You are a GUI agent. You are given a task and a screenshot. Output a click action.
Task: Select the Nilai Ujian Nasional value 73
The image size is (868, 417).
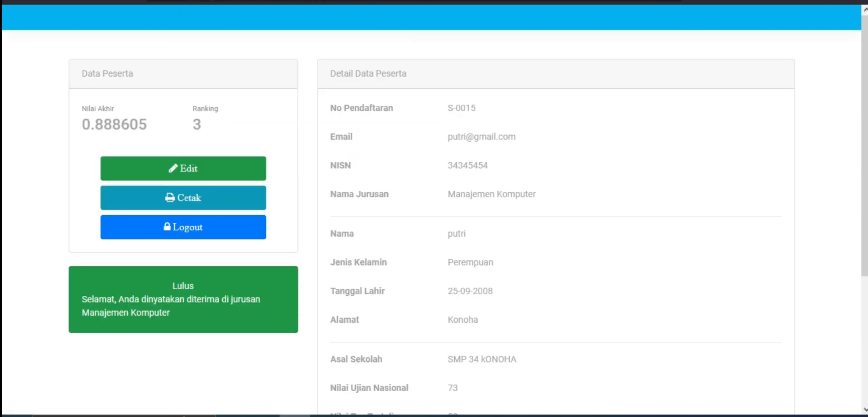tap(453, 388)
